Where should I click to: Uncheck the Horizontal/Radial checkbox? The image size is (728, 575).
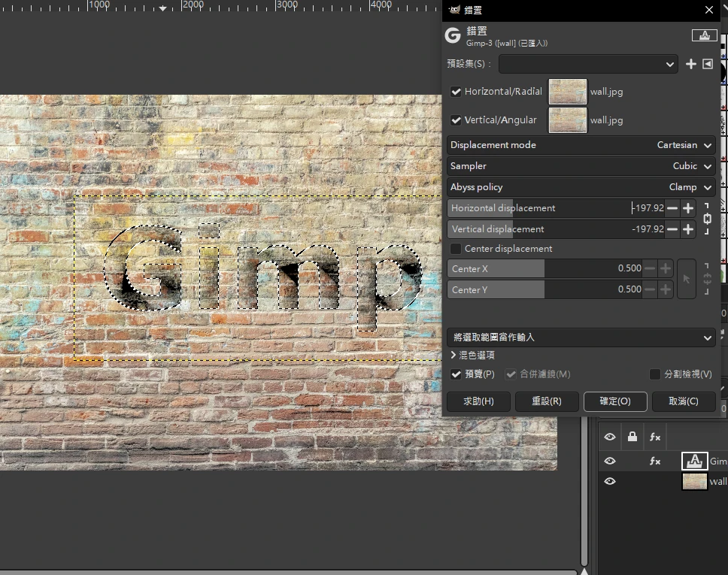click(456, 92)
